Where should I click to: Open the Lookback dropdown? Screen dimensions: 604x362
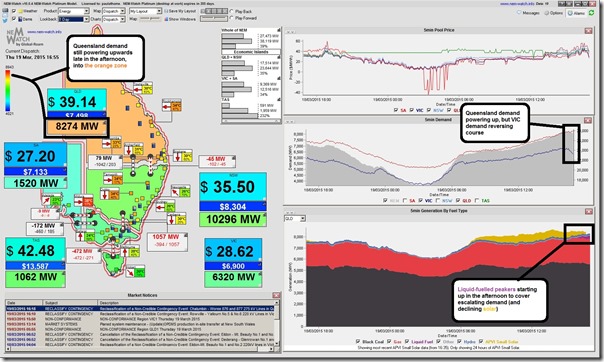tap(73, 19)
